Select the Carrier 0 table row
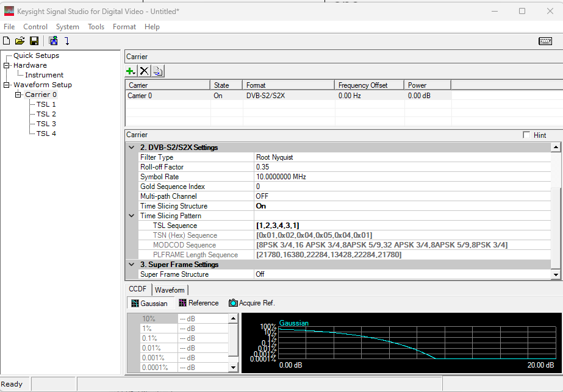Screen dimensions: 563x392 (x=289, y=96)
